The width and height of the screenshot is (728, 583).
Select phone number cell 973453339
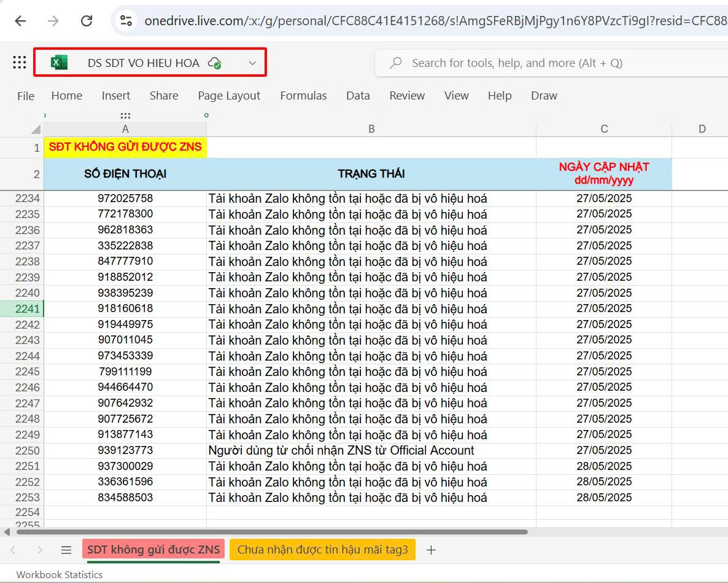point(125,356)
